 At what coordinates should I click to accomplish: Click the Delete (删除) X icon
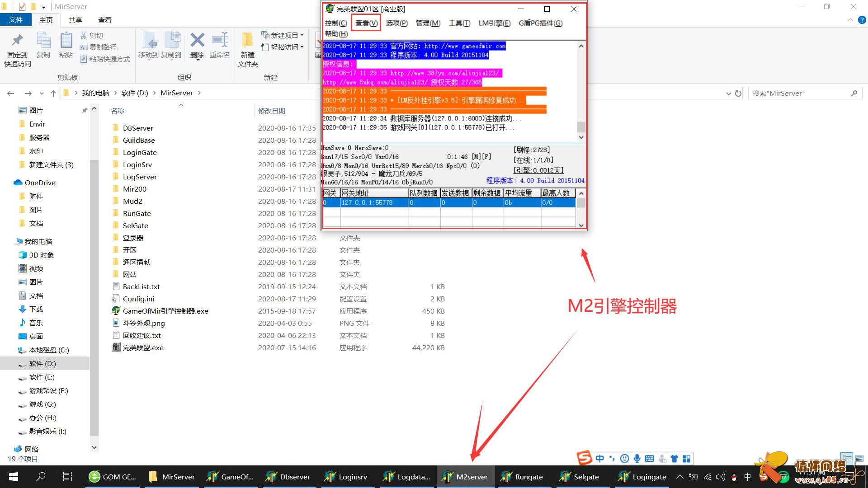(197, 40)
